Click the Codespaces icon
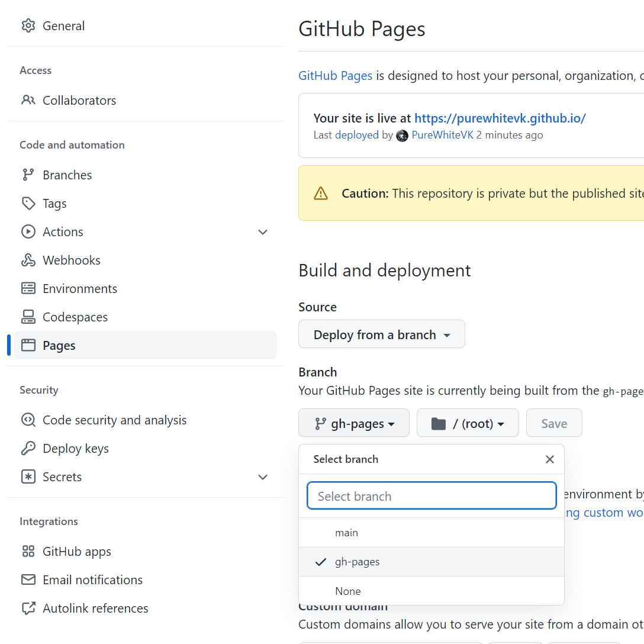This screenshot has width=644, height=644. click(28, 317)
